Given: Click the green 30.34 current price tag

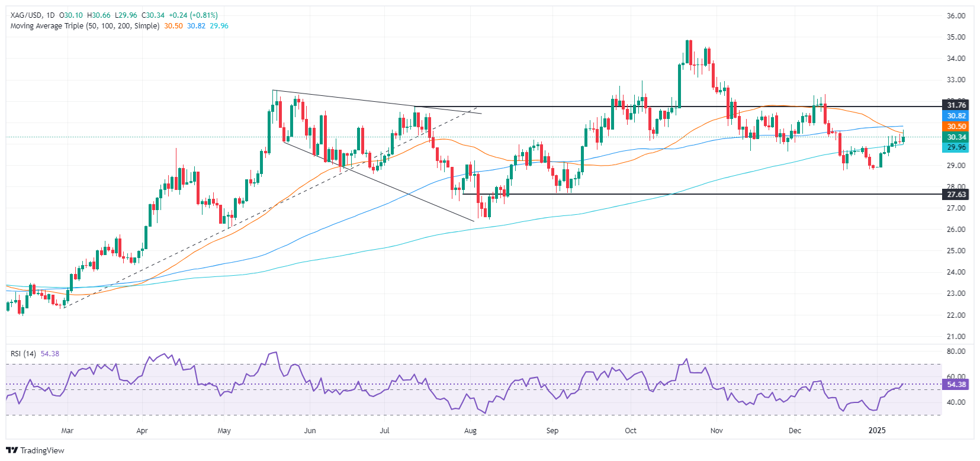Looking at the screenshot, I should click(x=956, y=137).
